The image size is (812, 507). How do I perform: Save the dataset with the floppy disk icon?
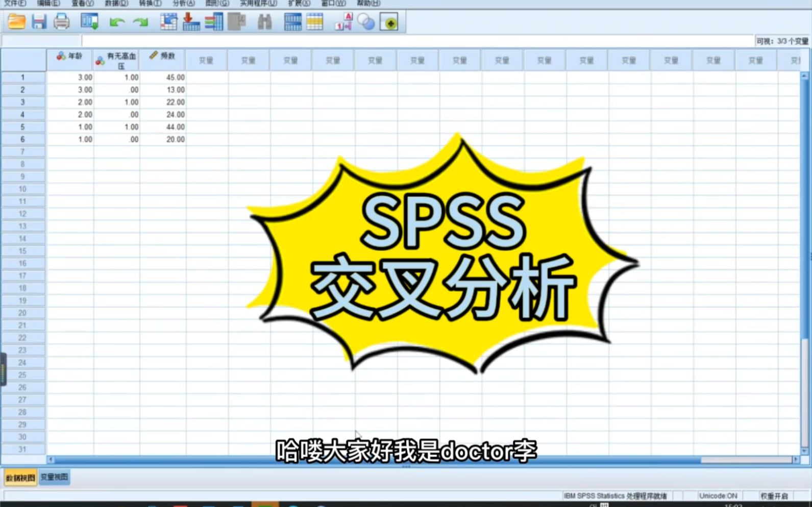(x=39, y=22)
